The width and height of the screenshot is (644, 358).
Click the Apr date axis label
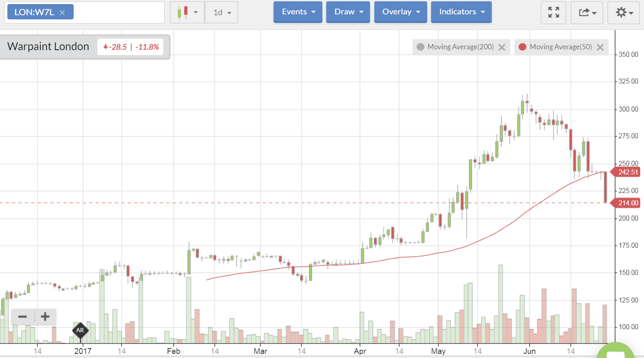tap(360, 351)
